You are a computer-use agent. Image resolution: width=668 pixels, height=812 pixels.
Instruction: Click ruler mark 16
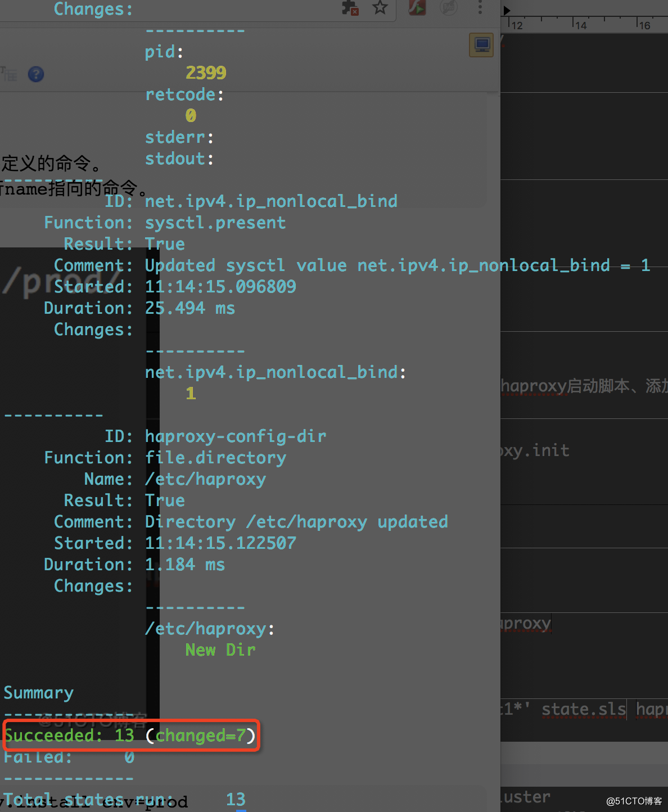tap(644, 25)
